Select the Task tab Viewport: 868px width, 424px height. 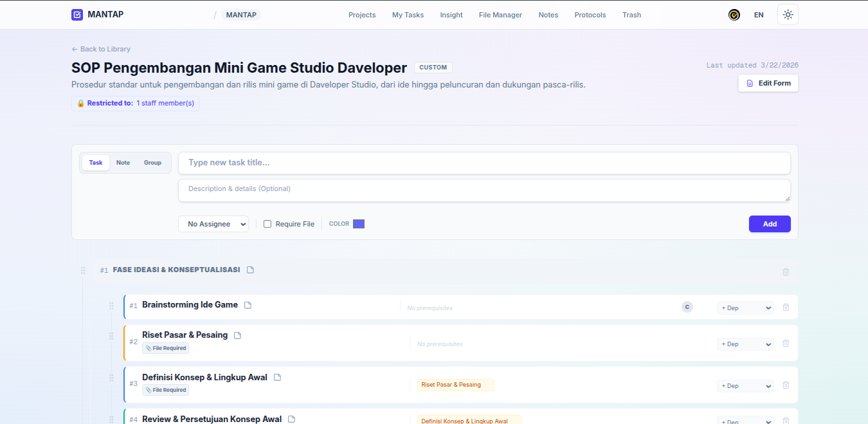pos(96,163)
